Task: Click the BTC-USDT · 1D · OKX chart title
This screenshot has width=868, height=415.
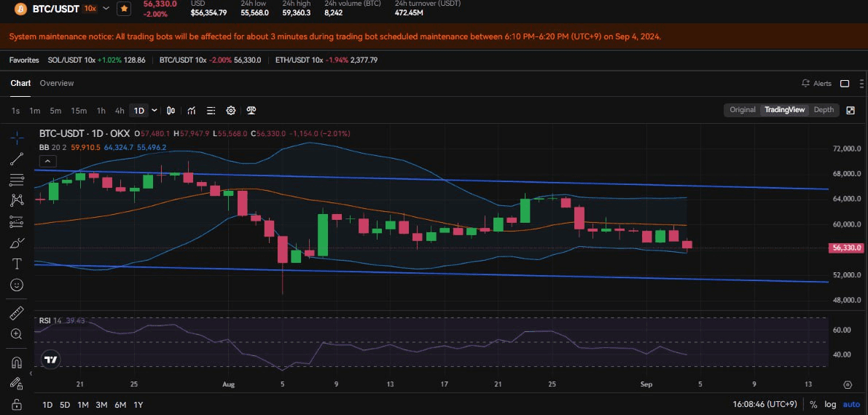Action: [x=84, y=133]
